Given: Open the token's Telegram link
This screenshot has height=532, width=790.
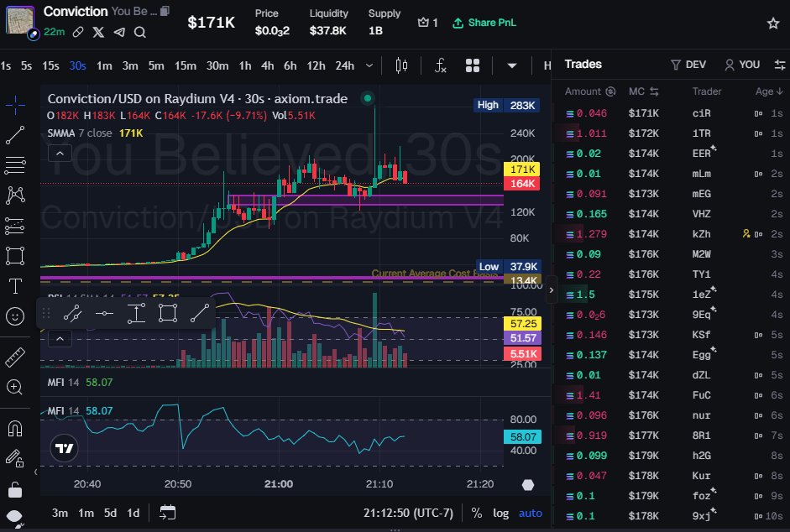Looking at the screenshot, I should [119, 32].
